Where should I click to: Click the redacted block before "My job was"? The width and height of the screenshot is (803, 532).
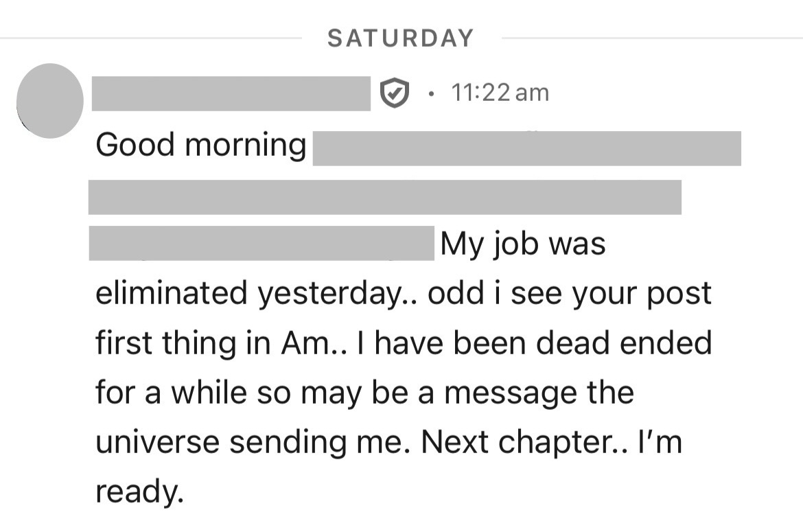pyautogui.click(x=261, y=243)
